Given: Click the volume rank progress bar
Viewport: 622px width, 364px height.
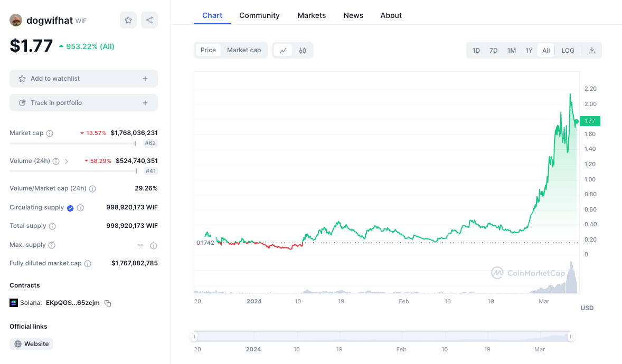Looking at the screenshot, I should tap(73, 171).
